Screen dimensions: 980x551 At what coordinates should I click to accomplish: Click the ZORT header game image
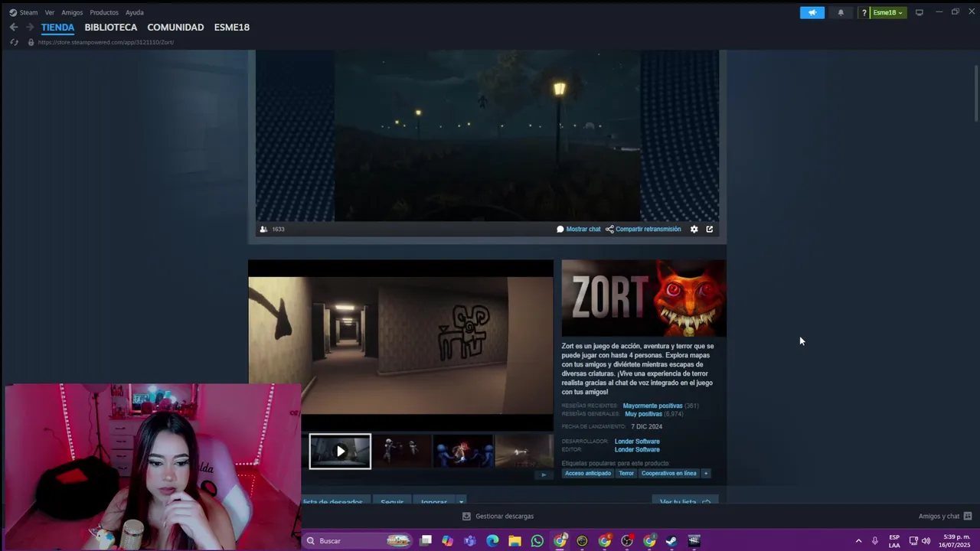coord(644,298)
